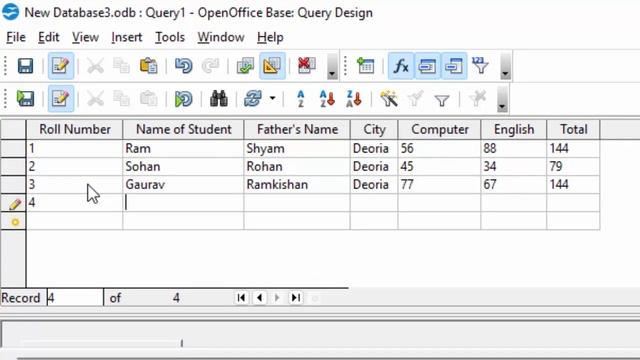Click the Refresh icon
Image resolution: width=640 pixels, height=360 pixels.
coord(253,99)
